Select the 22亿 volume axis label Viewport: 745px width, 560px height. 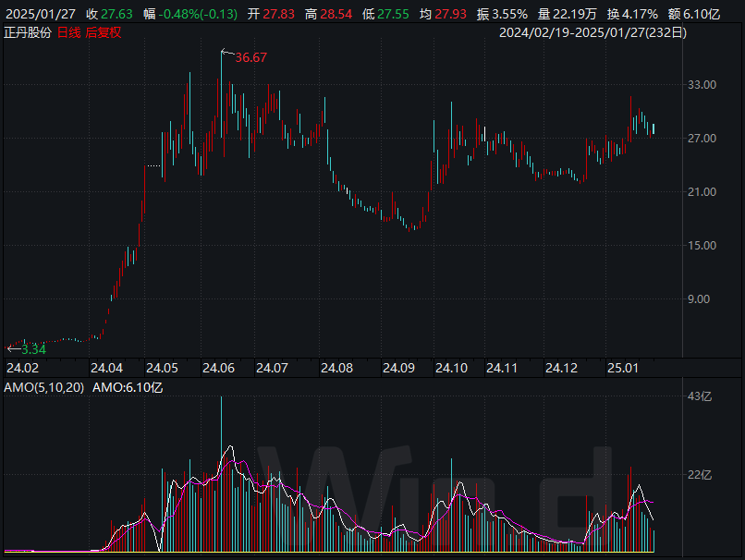[x=702, y=475]
